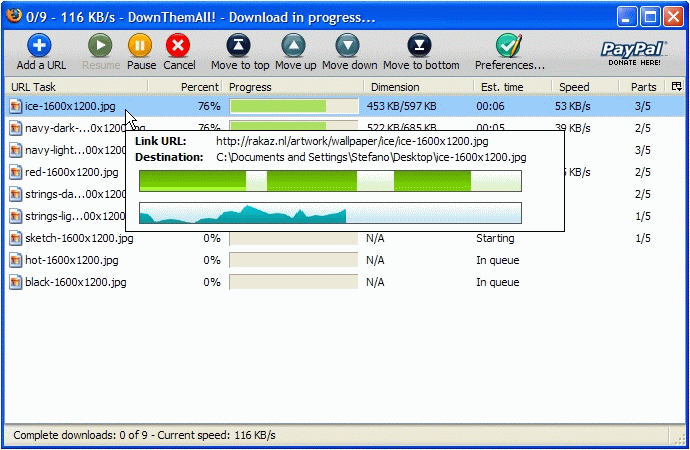Click 3/5 parts of ice row
This screenshot has height=450, width=690.
[x=642, y=106]
